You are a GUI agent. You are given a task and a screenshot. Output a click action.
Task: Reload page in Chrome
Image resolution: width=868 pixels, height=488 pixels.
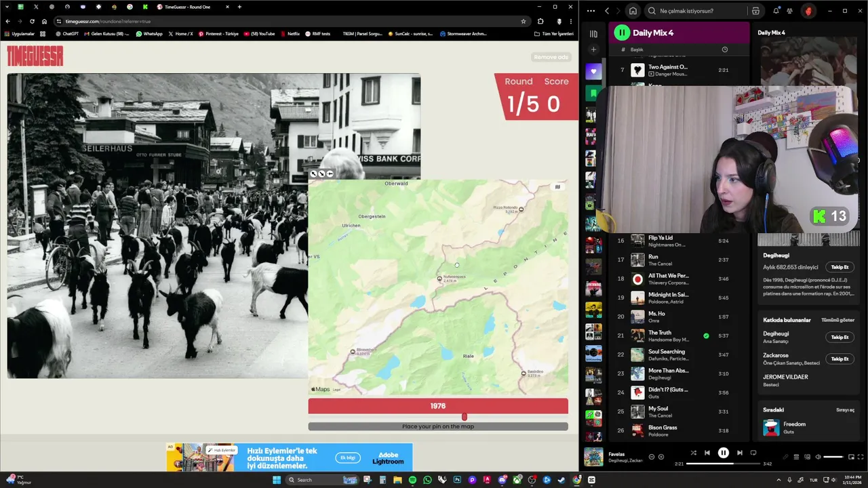31,21
